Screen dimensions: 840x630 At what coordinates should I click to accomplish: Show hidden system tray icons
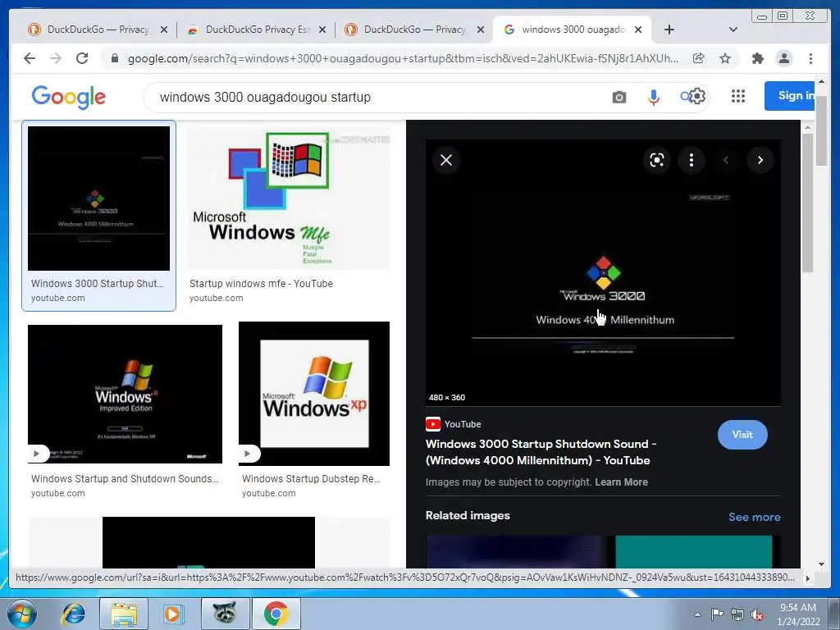[x=697, y=614]
